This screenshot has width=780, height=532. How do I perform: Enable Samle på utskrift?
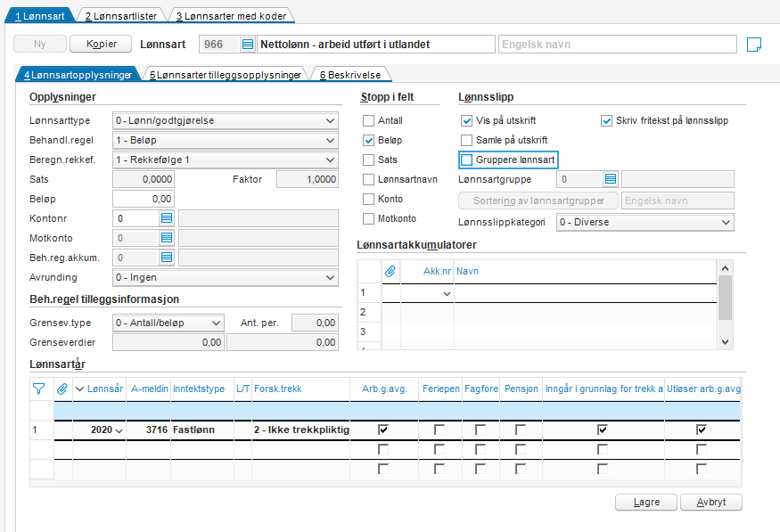click(x=466, y=140)
